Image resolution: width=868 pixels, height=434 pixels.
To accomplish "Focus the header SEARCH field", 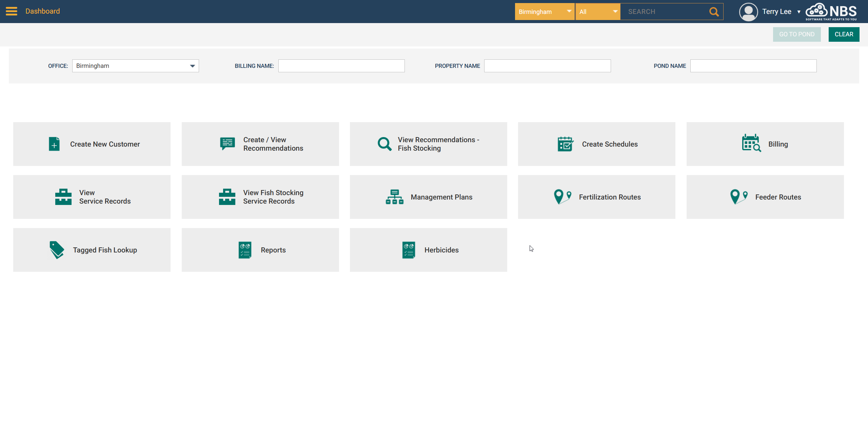I will pyautogui.click(x=665, y=12).
